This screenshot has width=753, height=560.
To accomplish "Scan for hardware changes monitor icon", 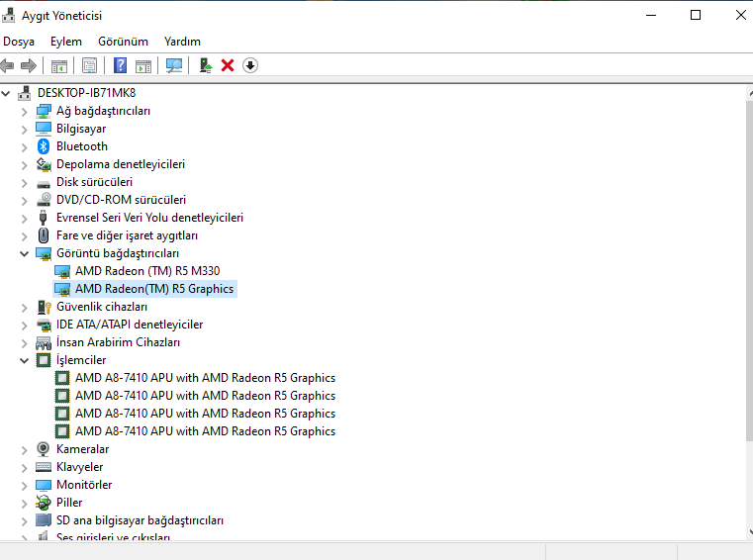I will pos(174,65).
